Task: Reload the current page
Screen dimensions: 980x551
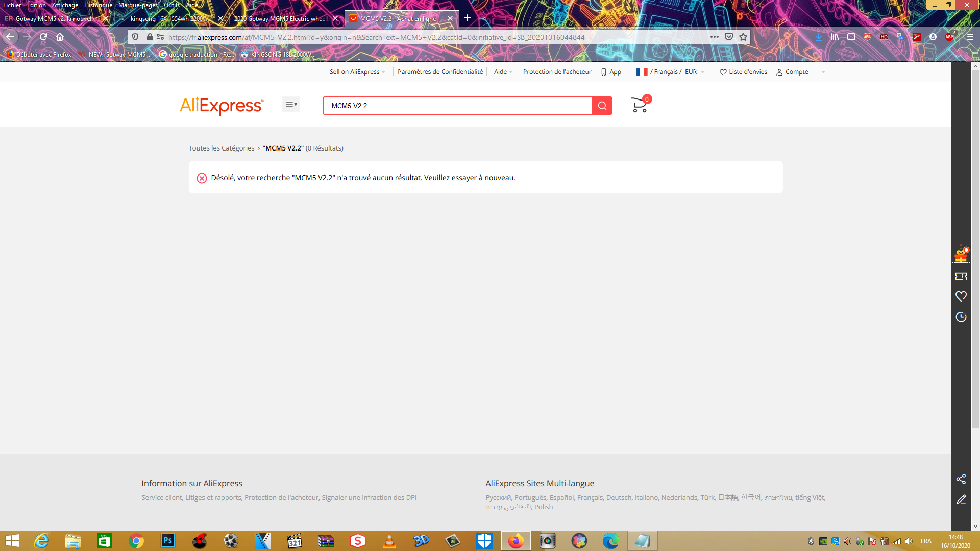Action: [x=43, y=37]
